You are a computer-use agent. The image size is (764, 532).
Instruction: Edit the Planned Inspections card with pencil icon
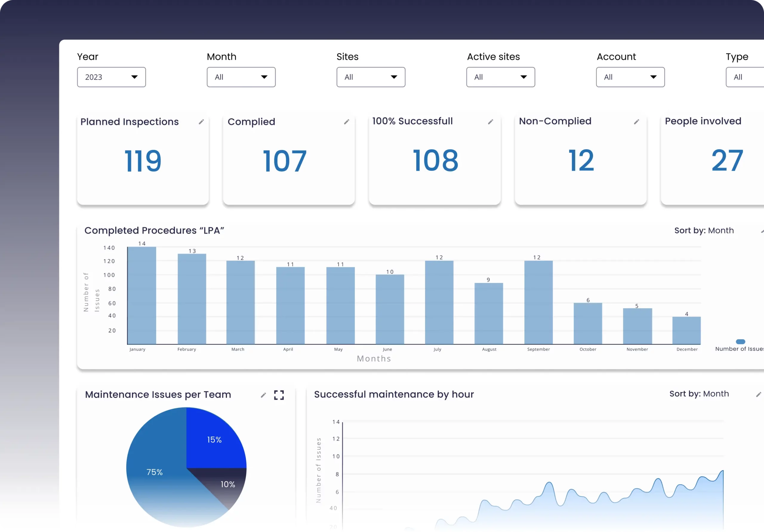tap(201, 122)
